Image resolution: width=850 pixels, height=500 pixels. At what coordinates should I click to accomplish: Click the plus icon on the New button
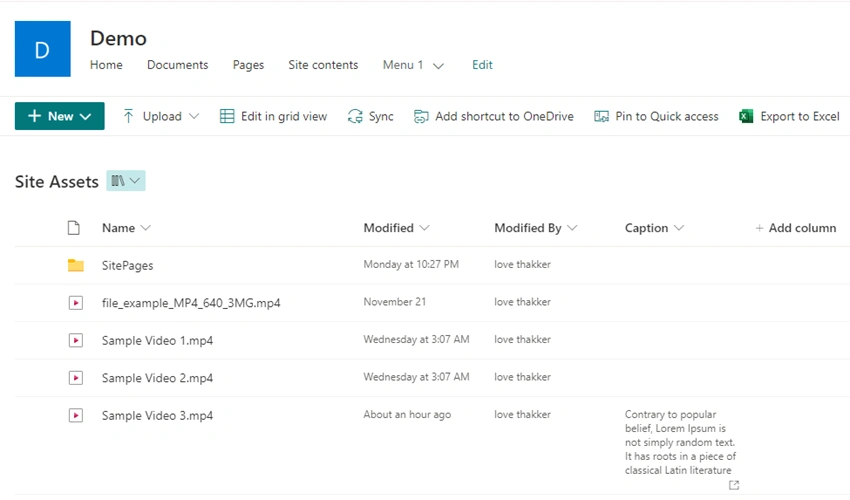[34, 116]
